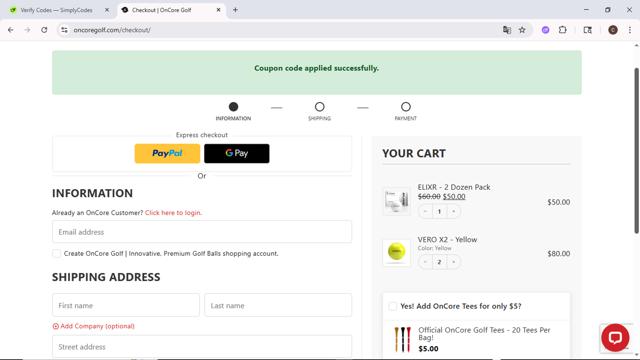The image size is (640, 360).
Task: Switch to Verify Codes SimplyCodes tab
Action: [56, 10]
